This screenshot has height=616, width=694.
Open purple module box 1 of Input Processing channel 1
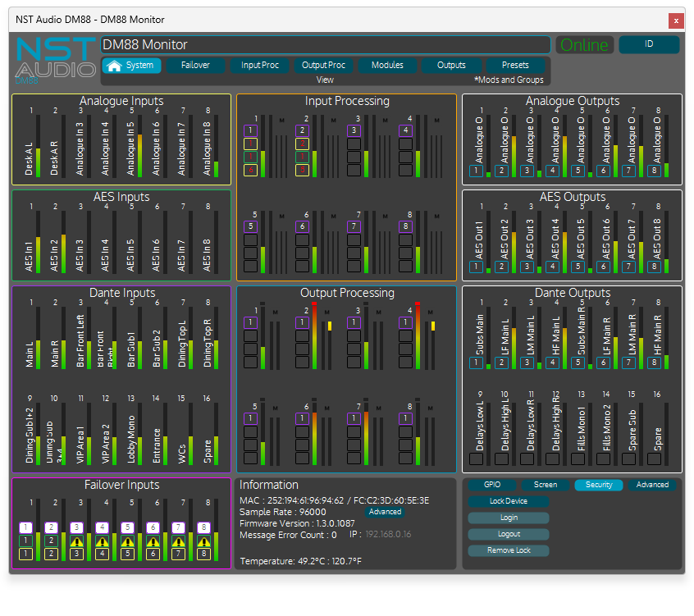[x=250, y=130]
